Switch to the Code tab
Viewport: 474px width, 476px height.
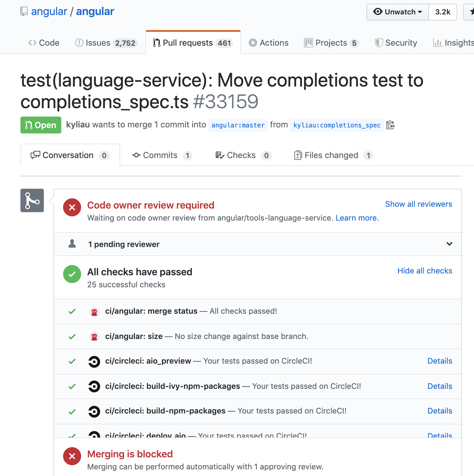[44, 43]
